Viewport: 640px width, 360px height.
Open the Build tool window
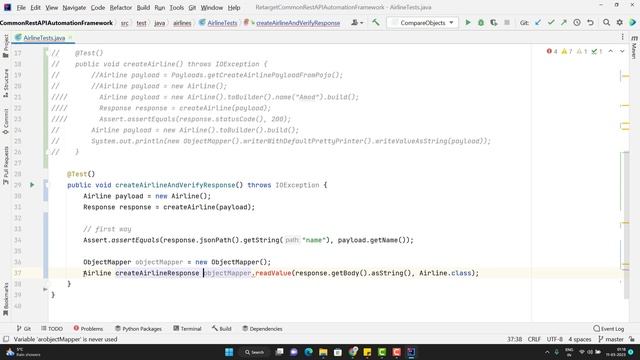tap(222, 329)
